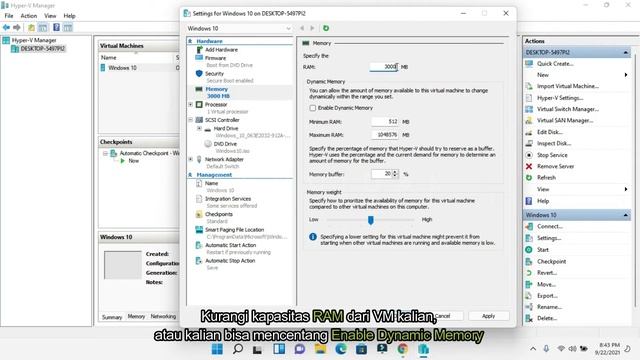Open Smart Paging File Location

pyautogui.click(x=234, y=230)
